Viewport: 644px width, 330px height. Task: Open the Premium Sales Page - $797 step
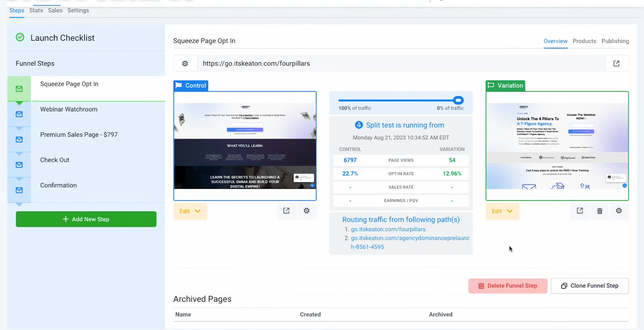coord(98,139)
